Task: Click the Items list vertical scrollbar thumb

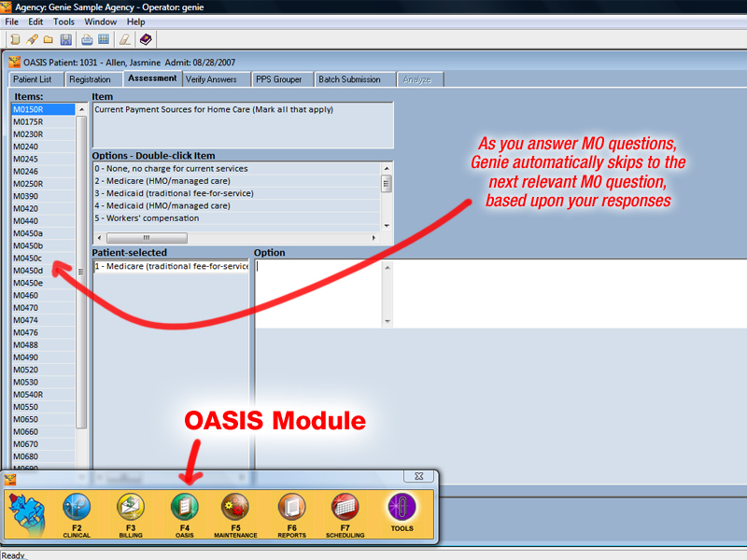Action: (81, 272)
